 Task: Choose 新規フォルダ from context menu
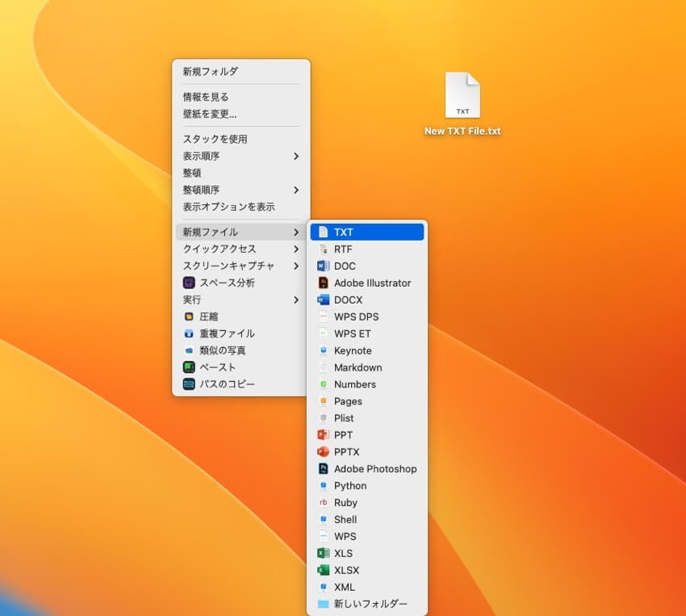tap(211, 71)
